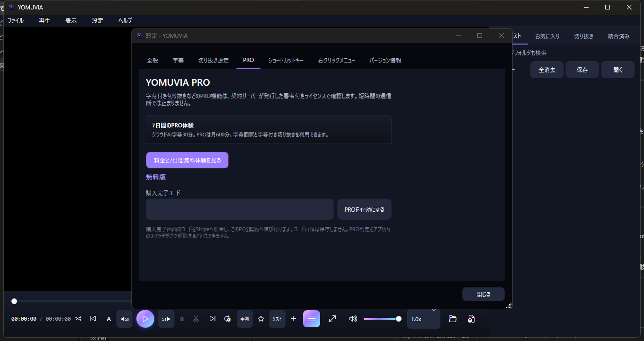
Task: Switch to 切り抜き tab in main window
Action: (x=583, y=36)
